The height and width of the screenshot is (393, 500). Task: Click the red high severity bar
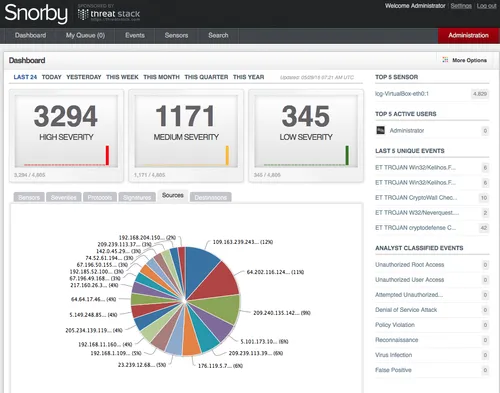click(107, 155)
